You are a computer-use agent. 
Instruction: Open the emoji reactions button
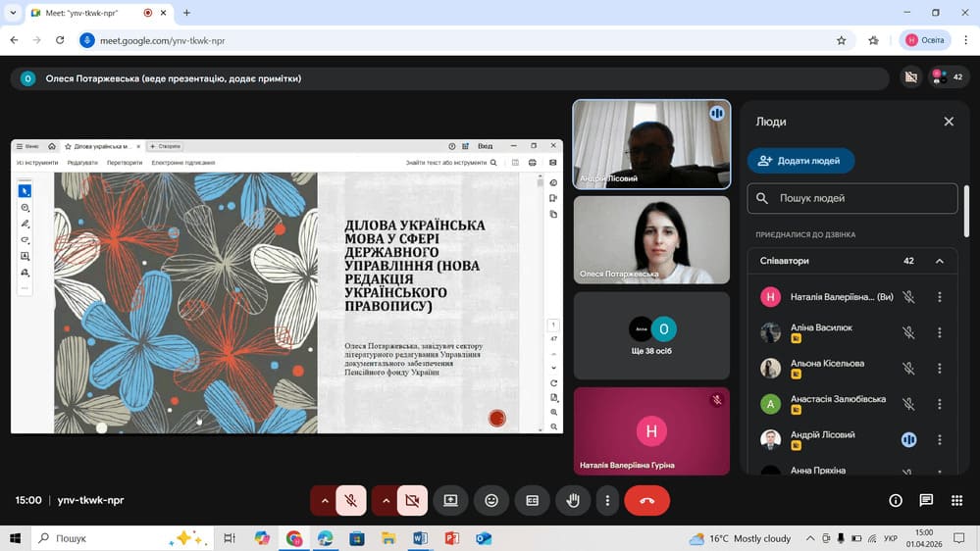click(491, 500)
